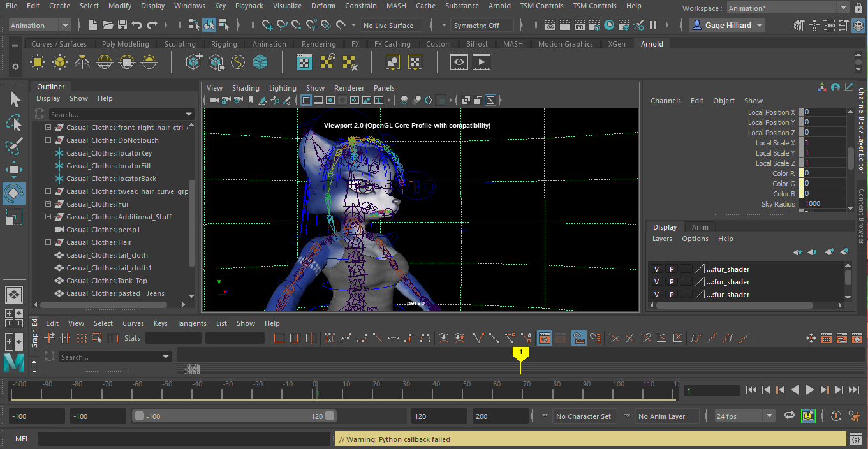Expand Casual_Clothes:Hair node

pos(48,242)
